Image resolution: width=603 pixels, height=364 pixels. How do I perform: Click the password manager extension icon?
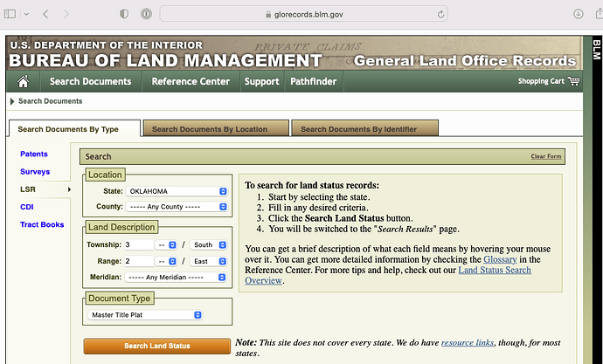[x=146, y=14]
